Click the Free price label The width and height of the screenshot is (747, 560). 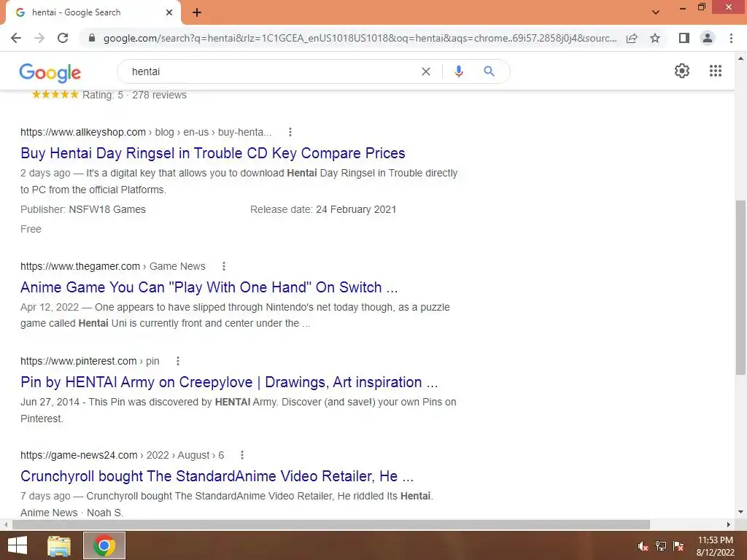click(31, 229)
